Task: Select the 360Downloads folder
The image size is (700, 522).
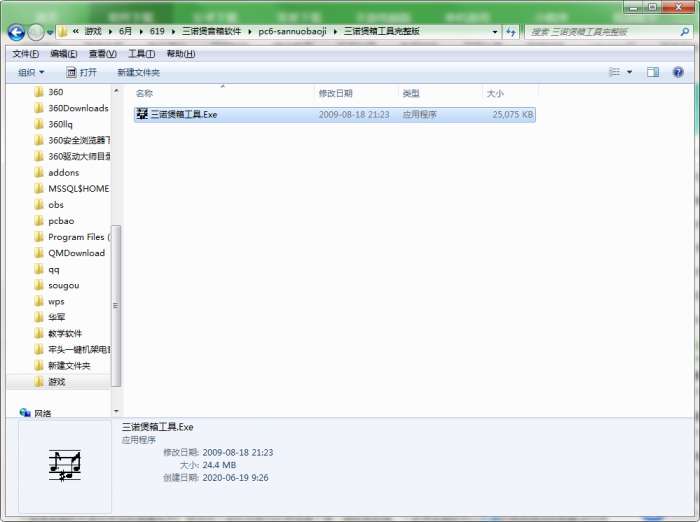Action: [71, 108]
